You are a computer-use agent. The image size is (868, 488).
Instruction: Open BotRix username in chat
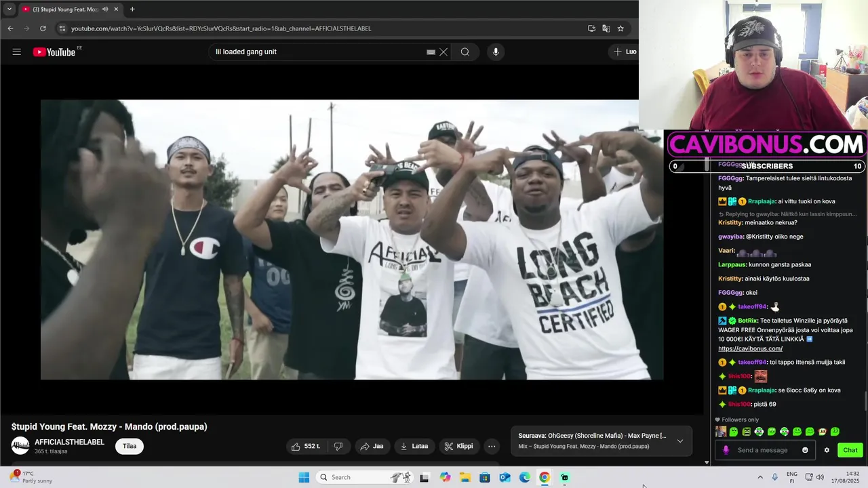(x=747, y=321)
